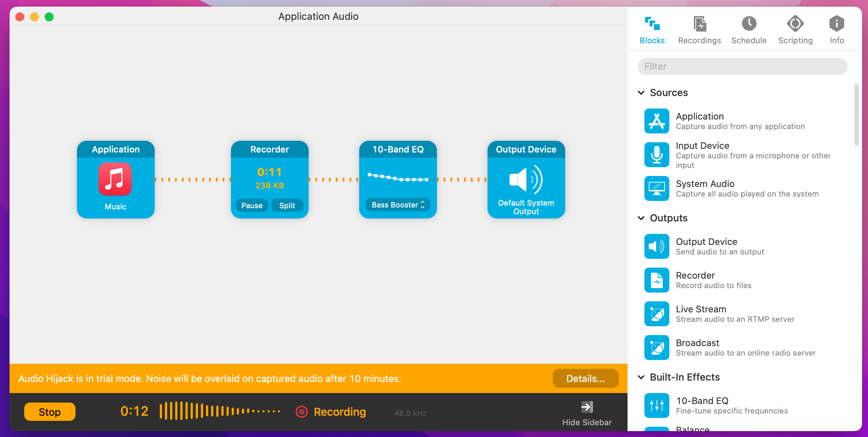The width and height of the screenshot is (868, 437).
Task: Collapse the Outputs section
Action: click(641, 218)
